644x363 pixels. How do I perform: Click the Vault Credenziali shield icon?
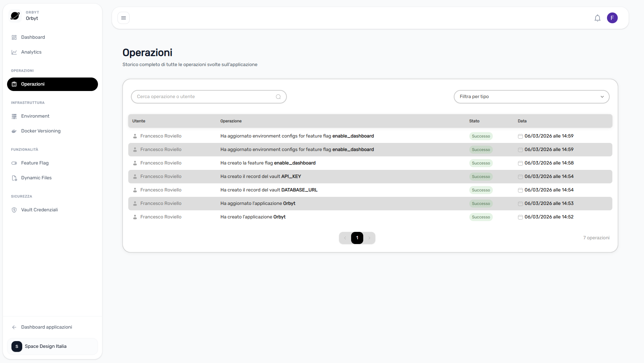click(14, 210)
